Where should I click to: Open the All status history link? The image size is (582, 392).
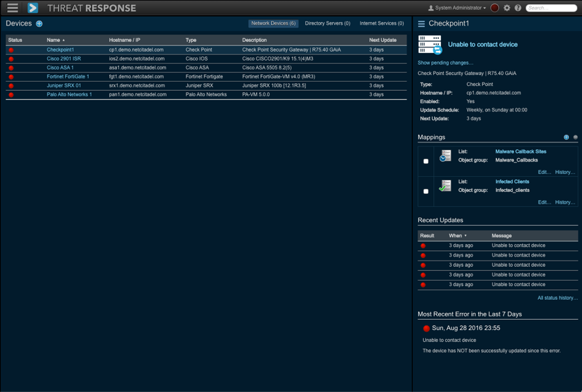tap(557, 298)
